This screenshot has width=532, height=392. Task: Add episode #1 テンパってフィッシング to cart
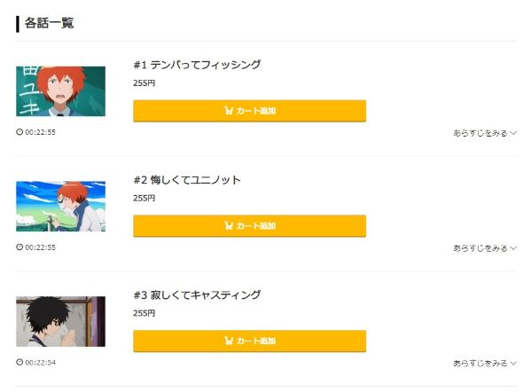249,111
